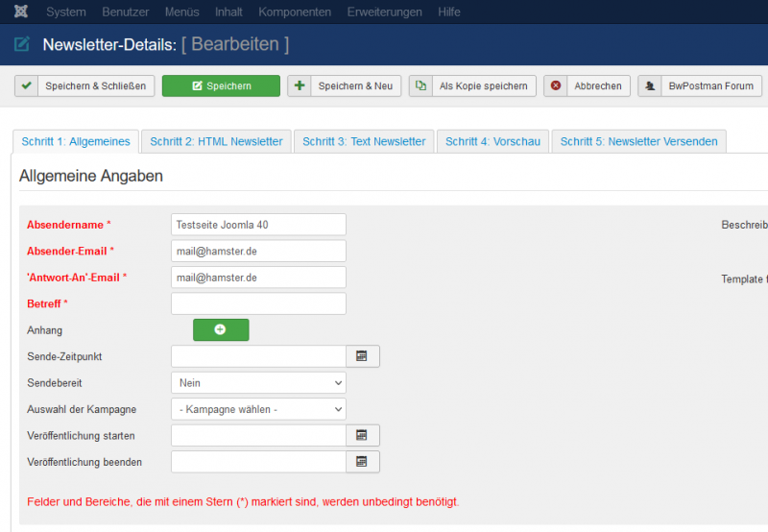Screen dimensions: 768x532
Task: Open the Komponenten menu
Action: tap(295, 12)
